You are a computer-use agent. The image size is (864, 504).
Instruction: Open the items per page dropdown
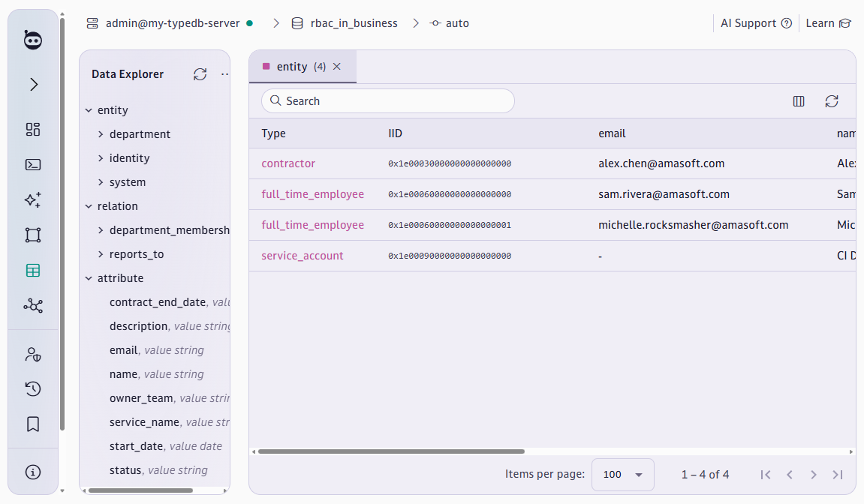(x=622, y=474)
